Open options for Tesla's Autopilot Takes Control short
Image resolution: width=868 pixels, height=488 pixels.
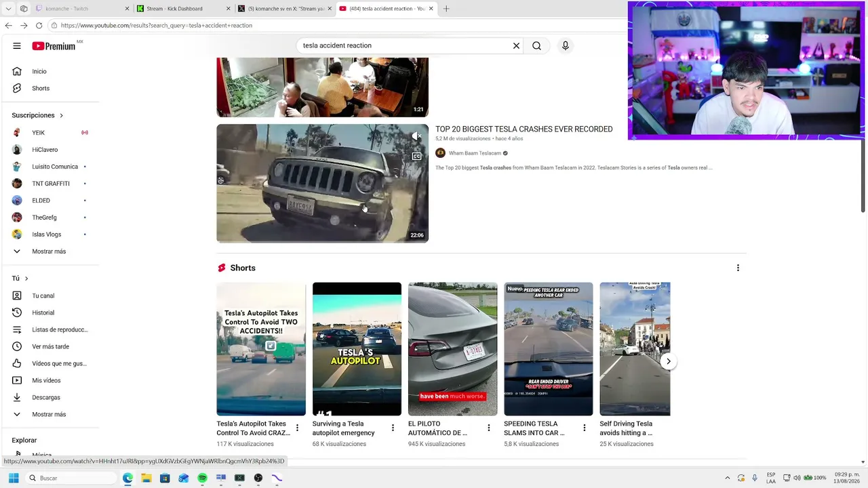[297, 428]
